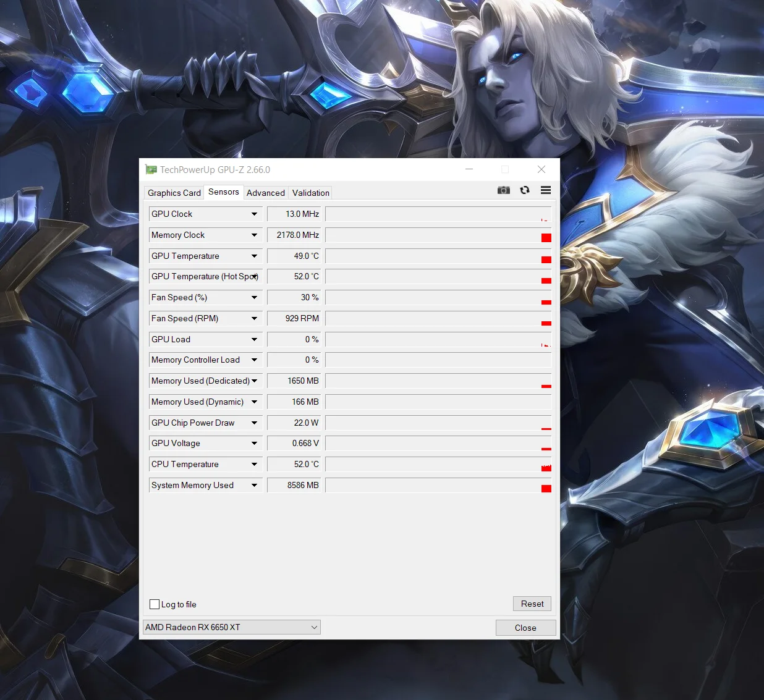Click the Close button

pos(525,628)
